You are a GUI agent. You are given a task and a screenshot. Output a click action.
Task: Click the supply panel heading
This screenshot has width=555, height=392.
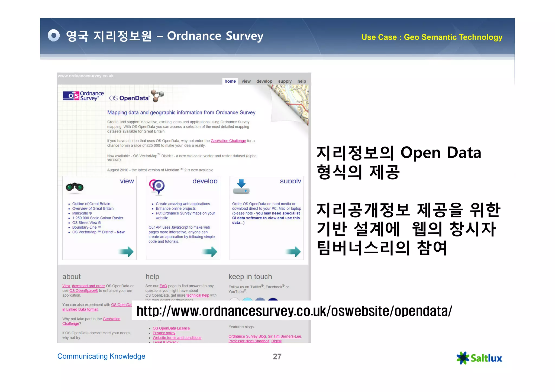coord(290,181)
